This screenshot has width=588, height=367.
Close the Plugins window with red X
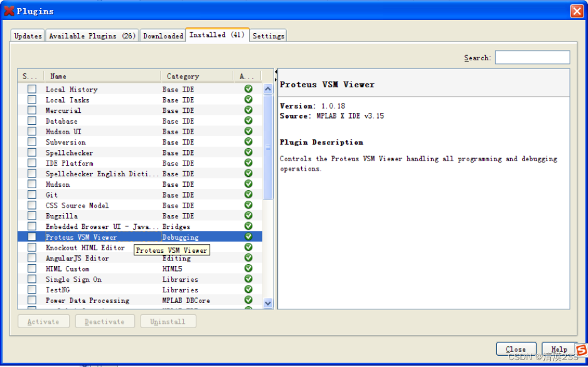pyautogui.click(x=577, y=11)
